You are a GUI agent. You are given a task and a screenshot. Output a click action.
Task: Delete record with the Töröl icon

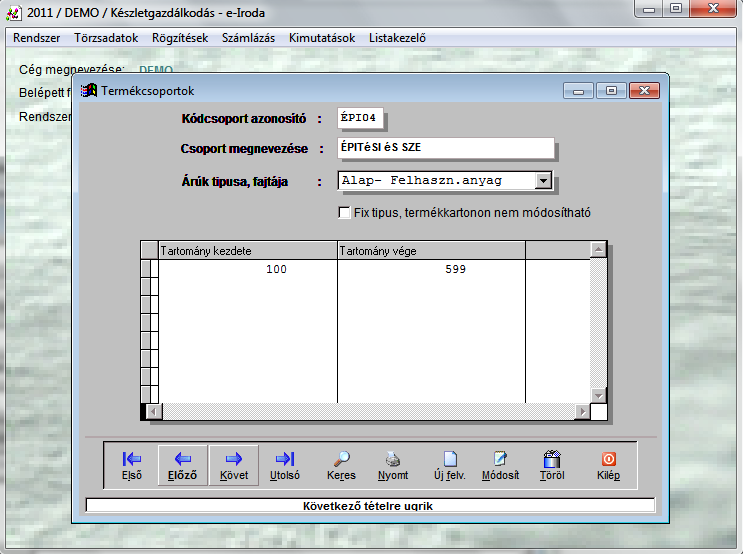pyautogui.click(x=552, y=465)
